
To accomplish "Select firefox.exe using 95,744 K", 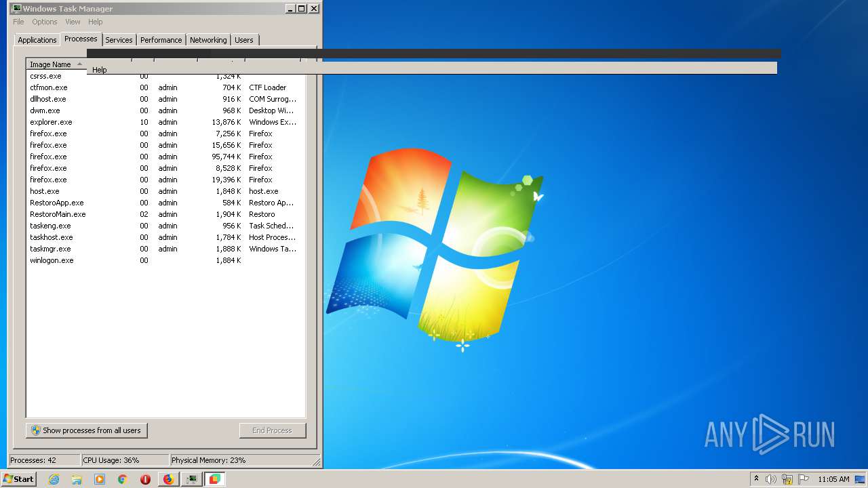I will (x=166, y=157).
